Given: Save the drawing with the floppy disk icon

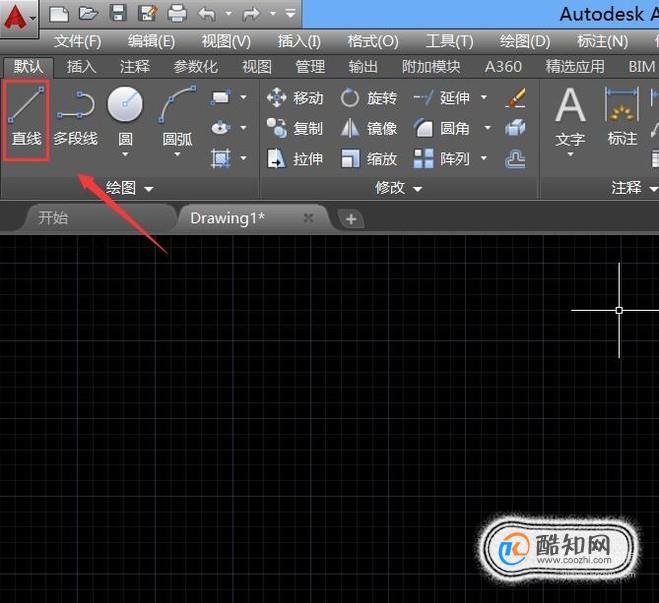Looking at the screenshot, I should point(118,13).
